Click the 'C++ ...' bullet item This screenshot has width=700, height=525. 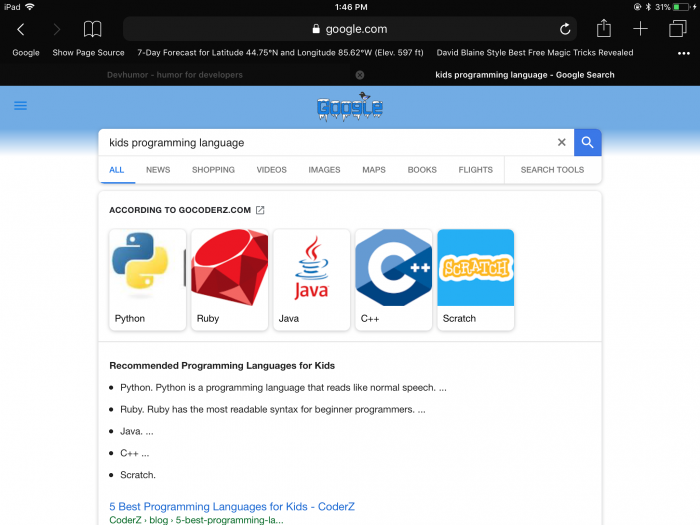click(x=135, y=453)
